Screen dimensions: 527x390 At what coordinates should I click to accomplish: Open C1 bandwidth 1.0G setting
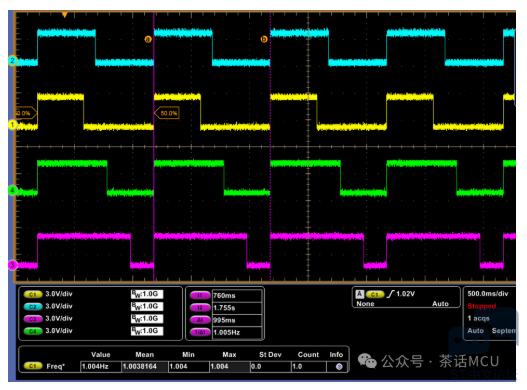pyautogui.click(x=147, y=294)
